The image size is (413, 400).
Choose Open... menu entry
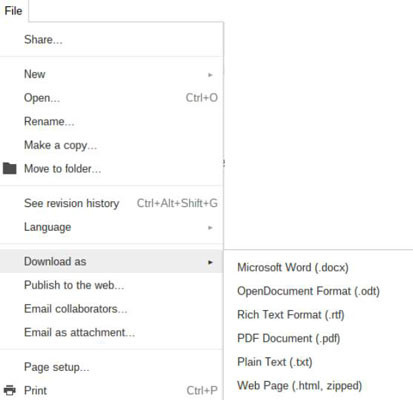coord(42,98)
